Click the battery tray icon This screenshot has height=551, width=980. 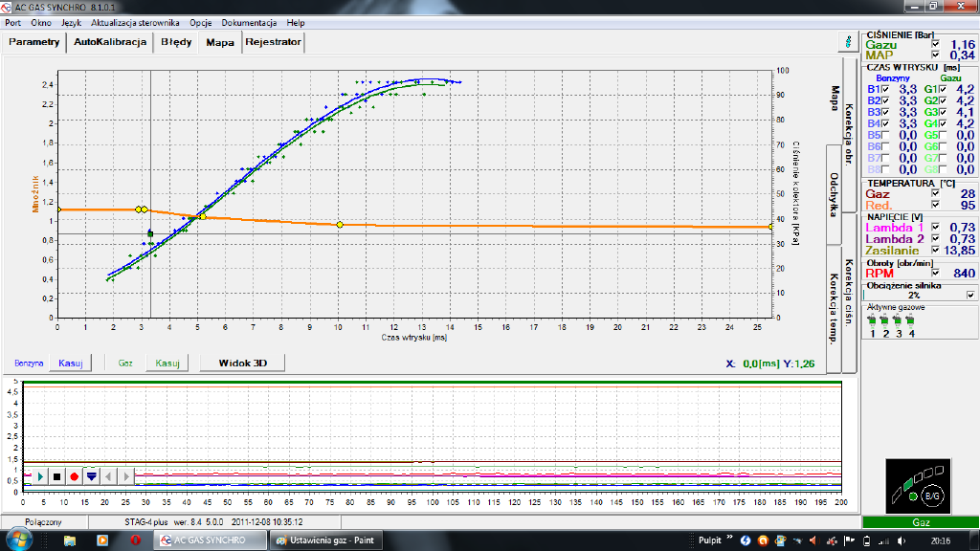pyautogui.click(x=867, y=541)
